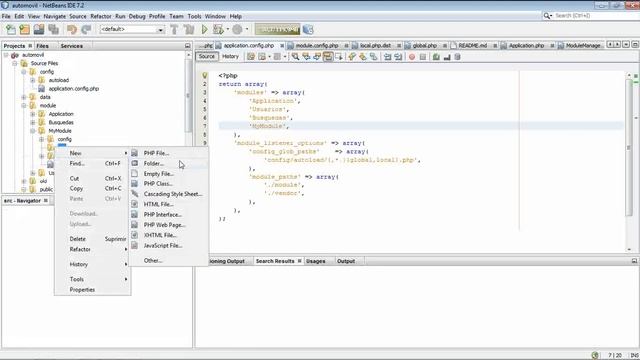Open the README.md editor tab

472,45
